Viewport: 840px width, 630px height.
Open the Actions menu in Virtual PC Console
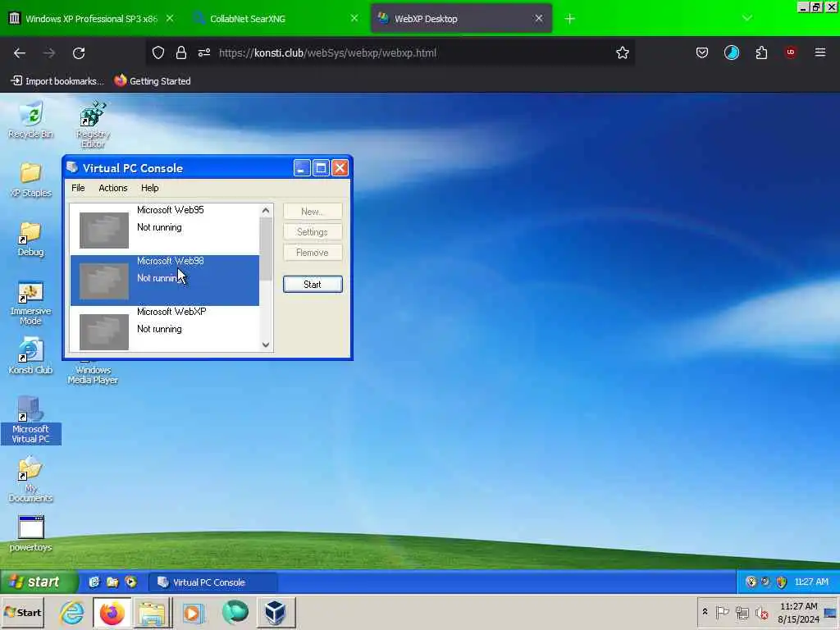113,188
